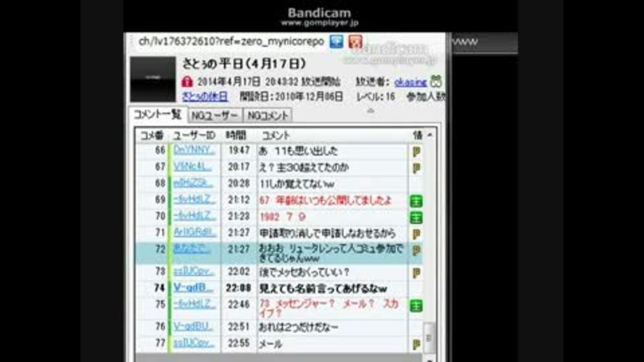The height and width of the screenshot is (362, 644).
Task: Click the broadcast thumbnail image
Action: tap(153, 79)
